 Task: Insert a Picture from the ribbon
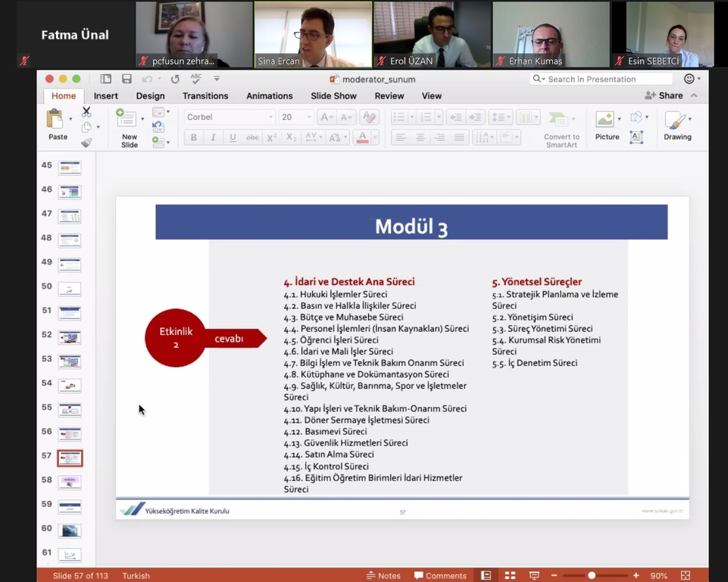tap(606, 126)
